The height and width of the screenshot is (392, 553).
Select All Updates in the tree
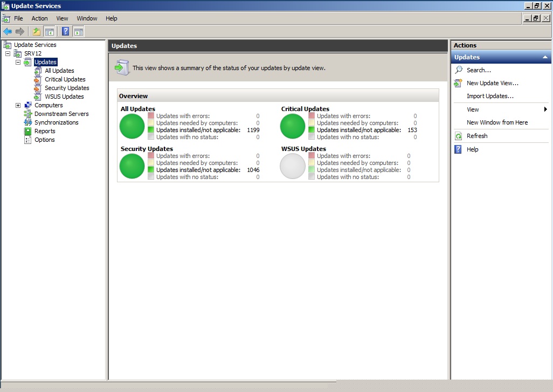[x=59, y=71]
